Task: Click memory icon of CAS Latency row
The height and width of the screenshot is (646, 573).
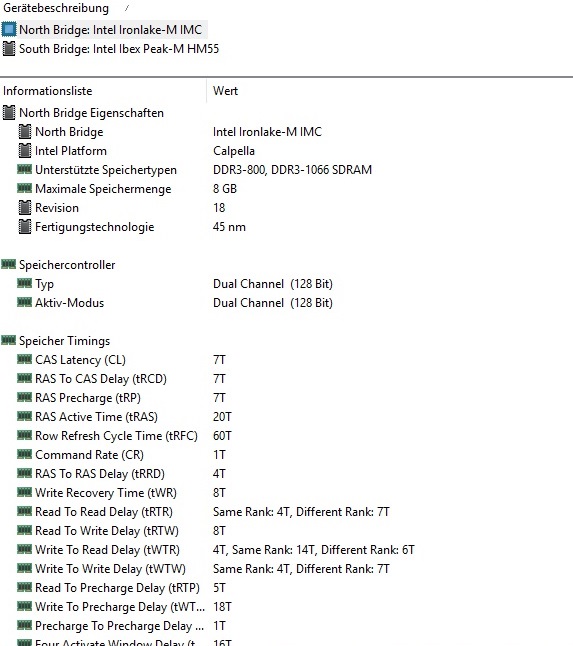Action: click(x=24, y=359)
